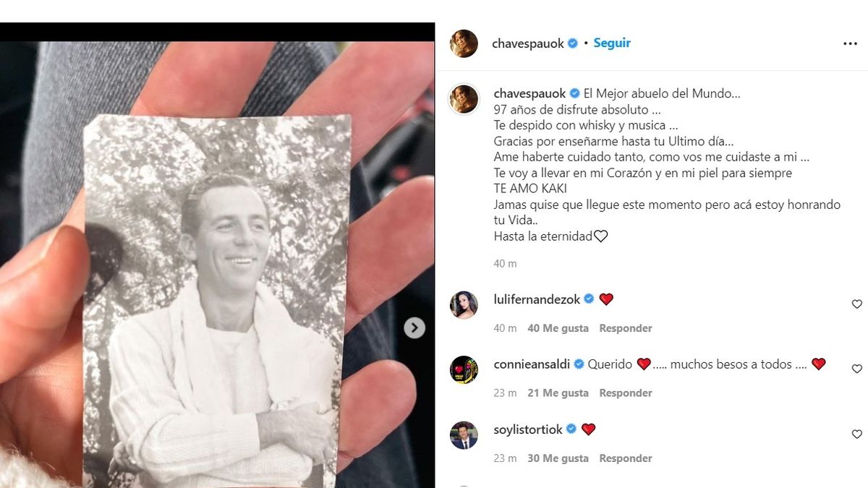
Task: View the 21 Me gusta likes list
Action: pyautogui.click(x=558, y=393)
